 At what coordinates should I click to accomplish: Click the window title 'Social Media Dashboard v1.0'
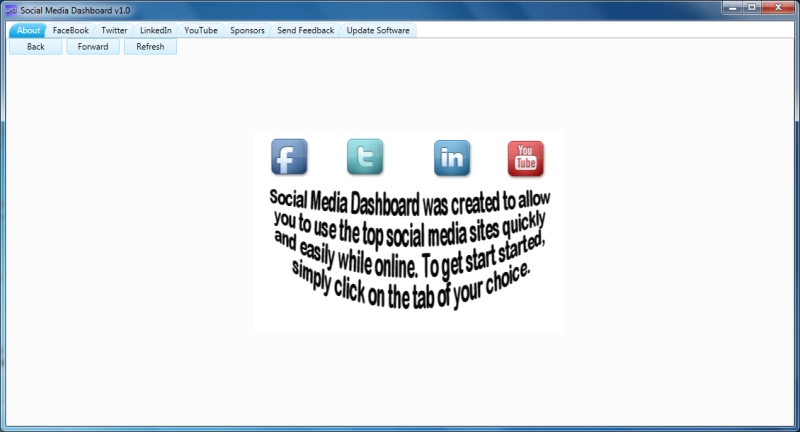(x=75, y=10)
